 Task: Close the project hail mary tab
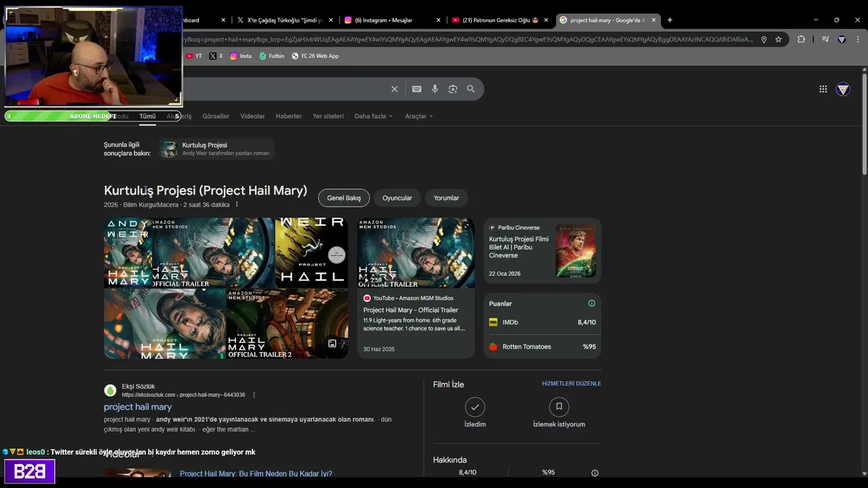coord(654,20)
